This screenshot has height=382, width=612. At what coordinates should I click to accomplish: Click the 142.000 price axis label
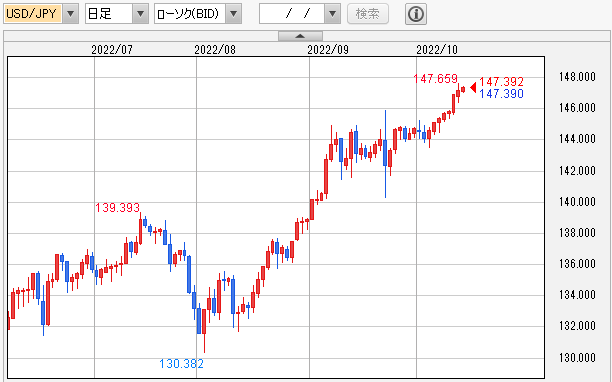tap(577, 171)
